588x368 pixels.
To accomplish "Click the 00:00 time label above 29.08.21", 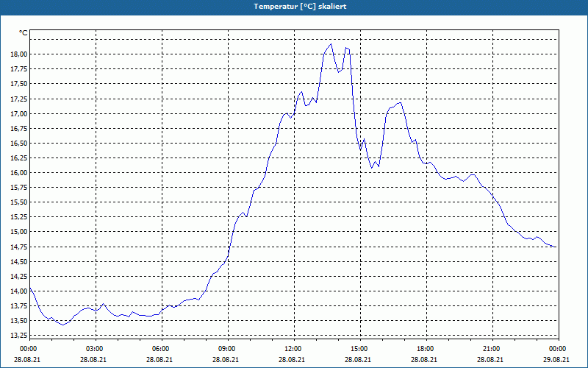I will pyautogui.click(x=559, y=349).
